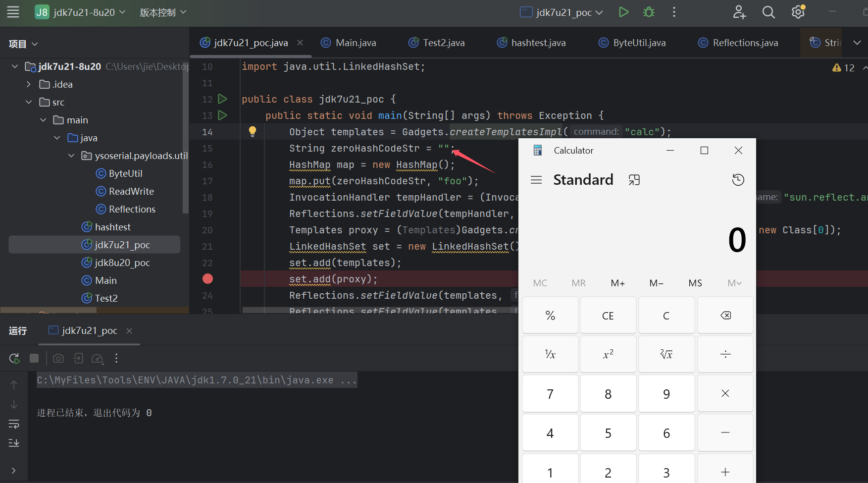Image resolution: width=868 pixels, height=483 pixels.
Task: Click the yellow light bulb intention icon
Action: [253, 131]
